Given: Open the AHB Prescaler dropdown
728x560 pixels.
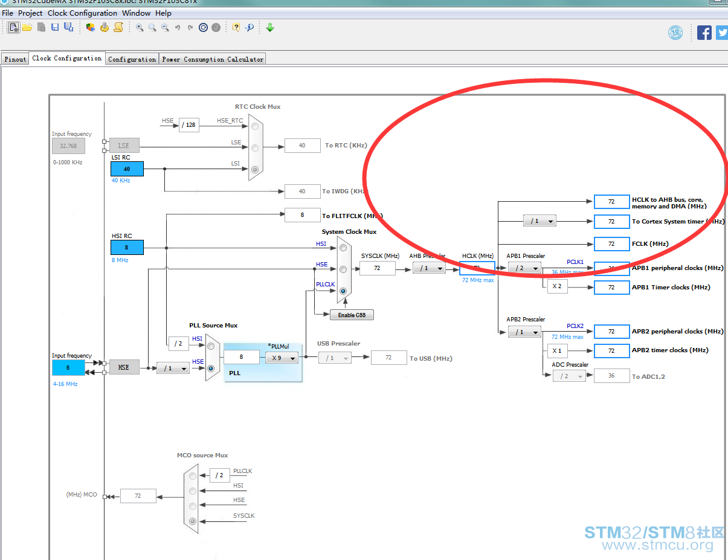Looking at the screenshot, I should coord(429,268).
